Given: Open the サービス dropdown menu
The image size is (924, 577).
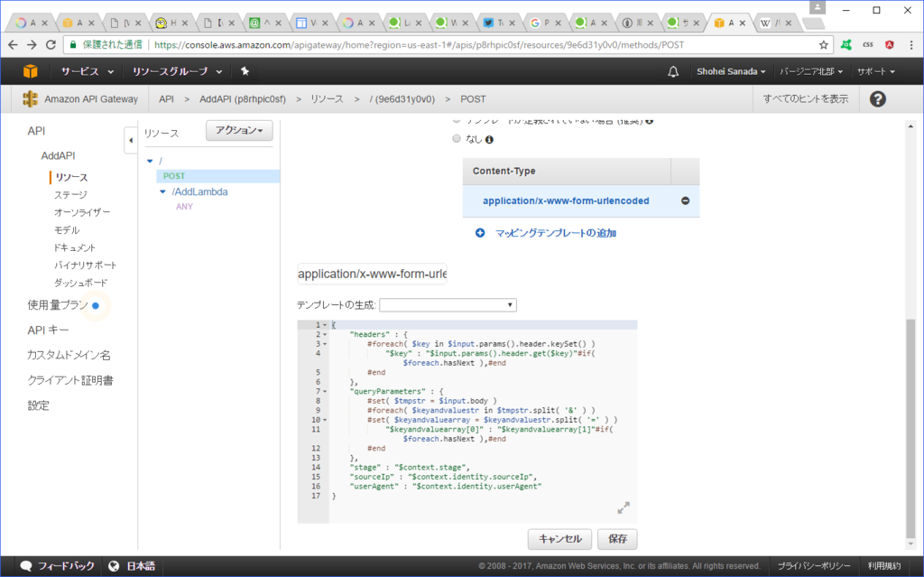Looking at the screenshot, I should click(x=88, y=71).
